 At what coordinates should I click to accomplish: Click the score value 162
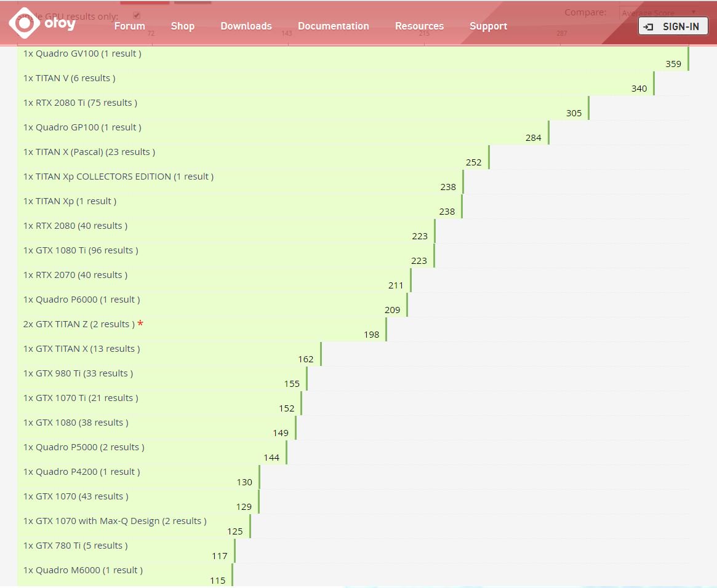(306, 360)
